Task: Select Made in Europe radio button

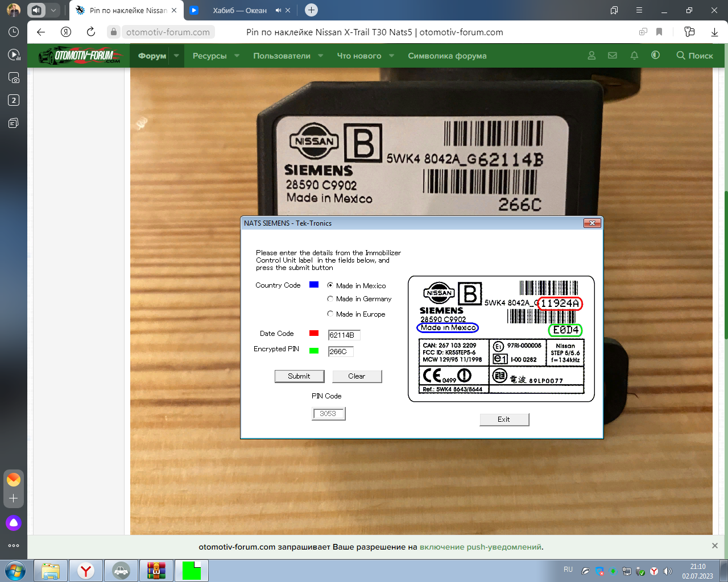Action: [330, 314]
